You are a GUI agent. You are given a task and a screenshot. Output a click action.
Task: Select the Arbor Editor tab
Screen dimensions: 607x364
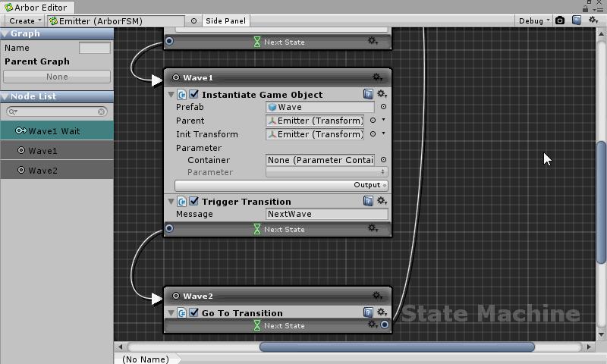click(x=37, y=8)
